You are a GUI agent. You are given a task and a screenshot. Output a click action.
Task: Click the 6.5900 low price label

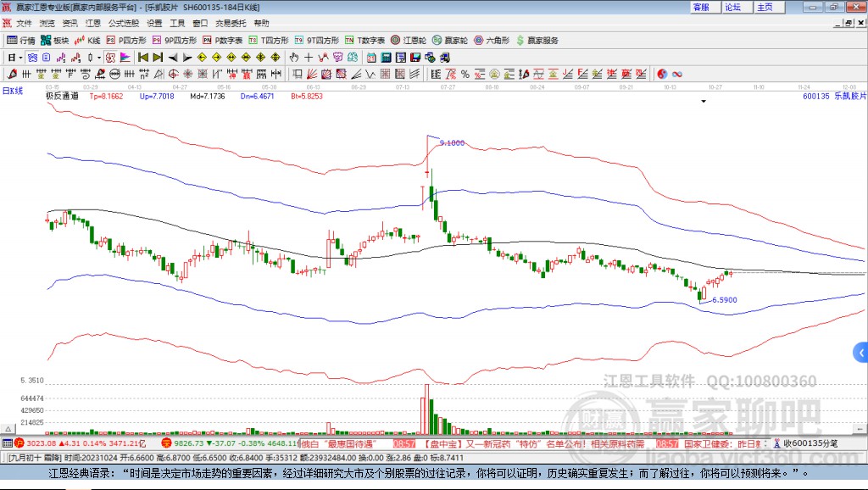[x=725, y=300]
